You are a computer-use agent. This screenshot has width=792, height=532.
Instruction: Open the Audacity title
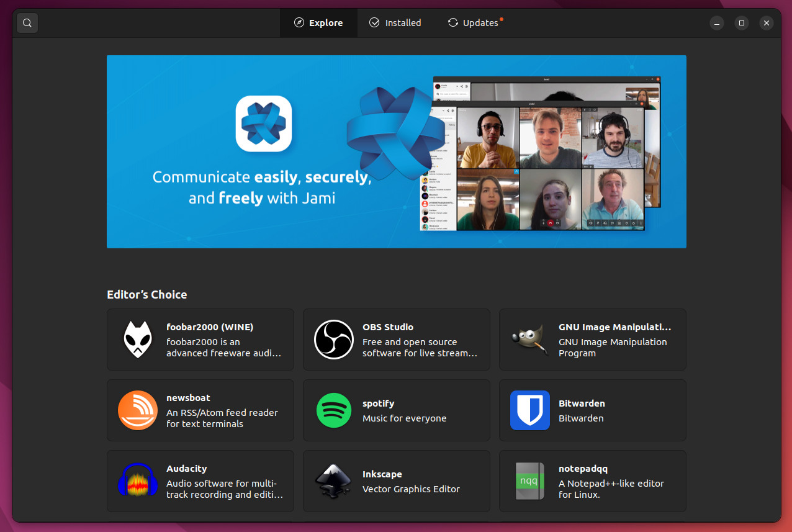(x=187, y=469)
